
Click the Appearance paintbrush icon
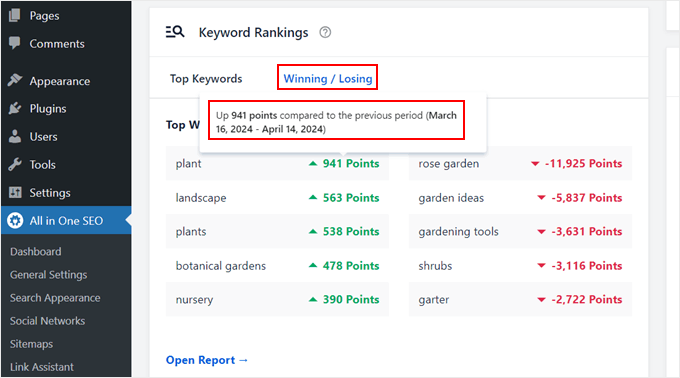[15, 80]
